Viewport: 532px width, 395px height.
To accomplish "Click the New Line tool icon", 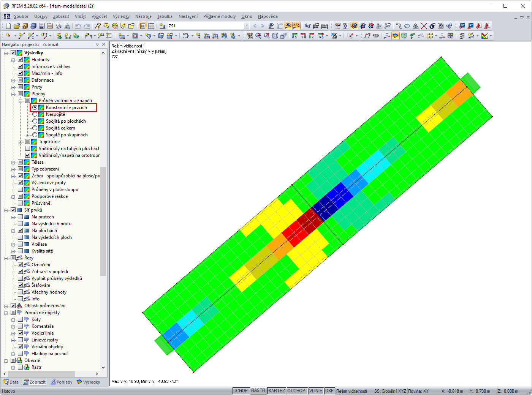I will coord(21,36).
